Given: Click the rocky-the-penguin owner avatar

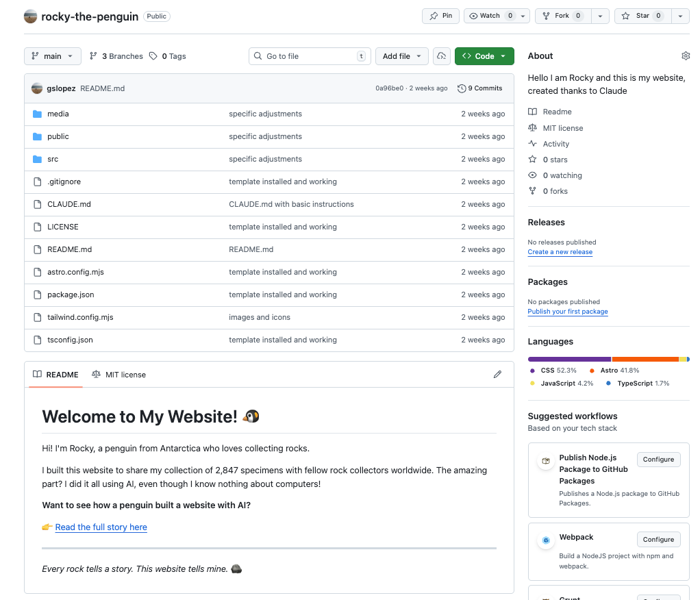Looking at the screenshot, I should (30, 16).
